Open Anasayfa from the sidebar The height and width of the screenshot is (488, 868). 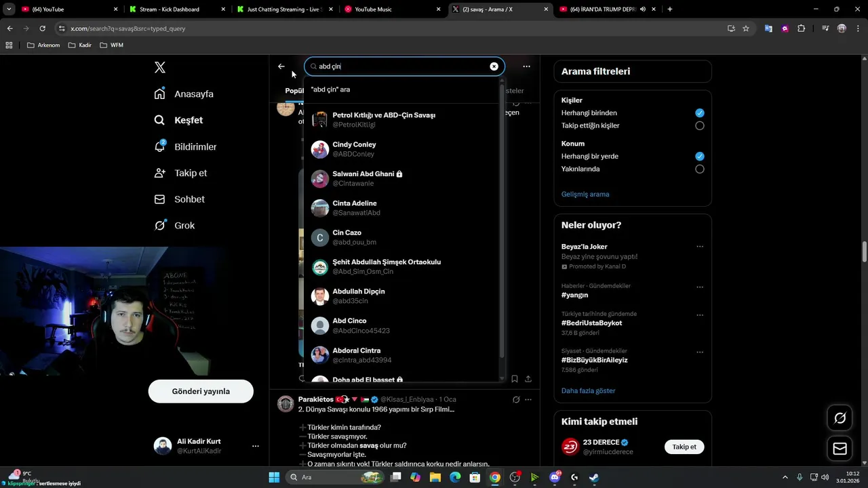coord(184,94)
